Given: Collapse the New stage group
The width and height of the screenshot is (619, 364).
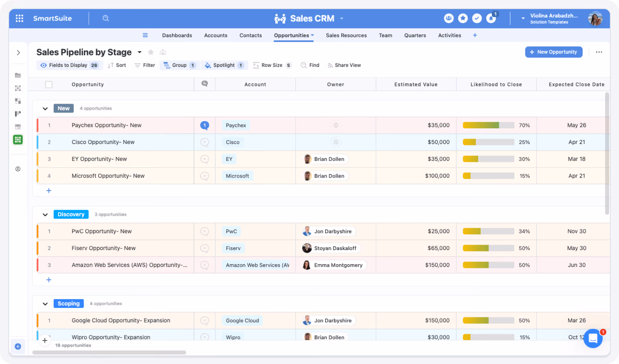Looking at the screenshot, I should pyautogui.click(x=45, y=109).
